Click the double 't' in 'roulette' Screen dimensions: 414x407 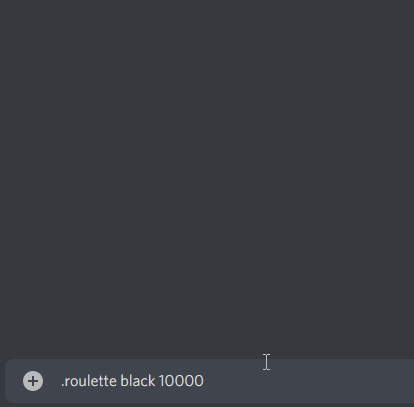tap(104, 381)
